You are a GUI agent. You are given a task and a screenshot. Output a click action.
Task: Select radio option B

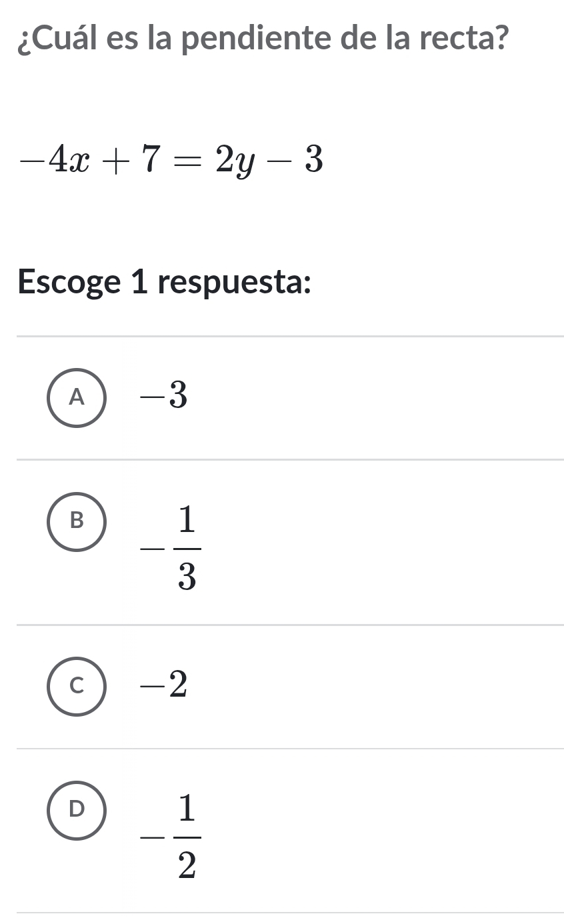point(77,522)
